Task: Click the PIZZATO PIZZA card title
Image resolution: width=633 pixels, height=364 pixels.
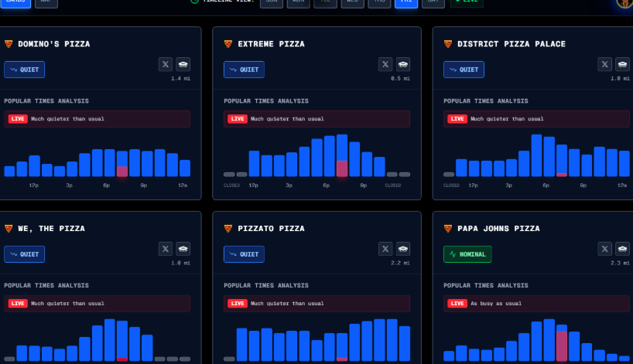Action: 271,229
